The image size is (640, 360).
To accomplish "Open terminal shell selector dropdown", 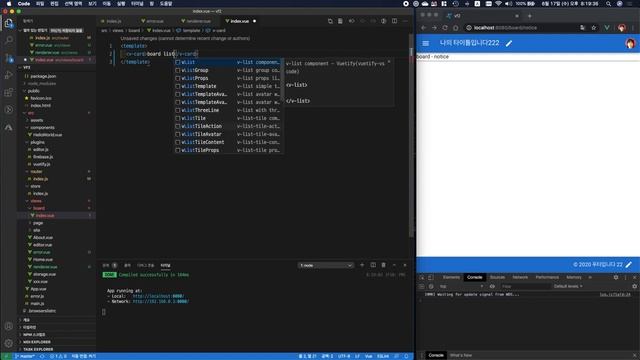I will [325, 265].
